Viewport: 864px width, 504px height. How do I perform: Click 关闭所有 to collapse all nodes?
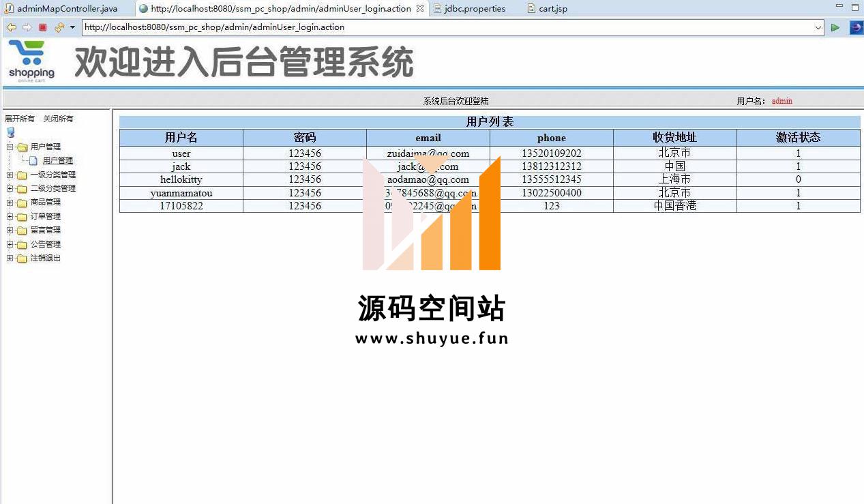(58, 119)
